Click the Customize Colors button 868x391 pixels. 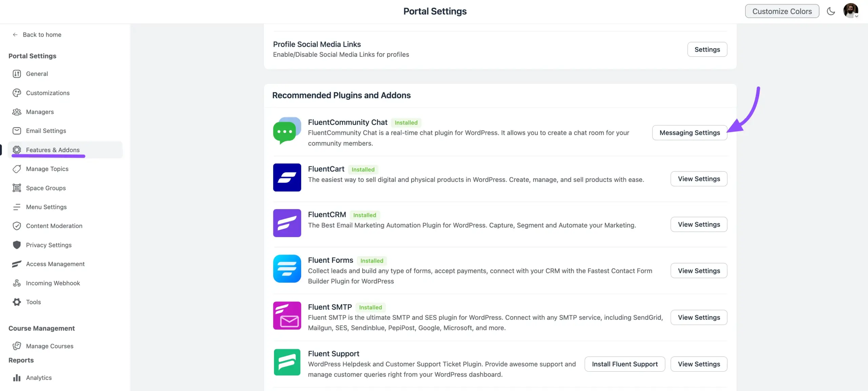click(x=782, y=11)
